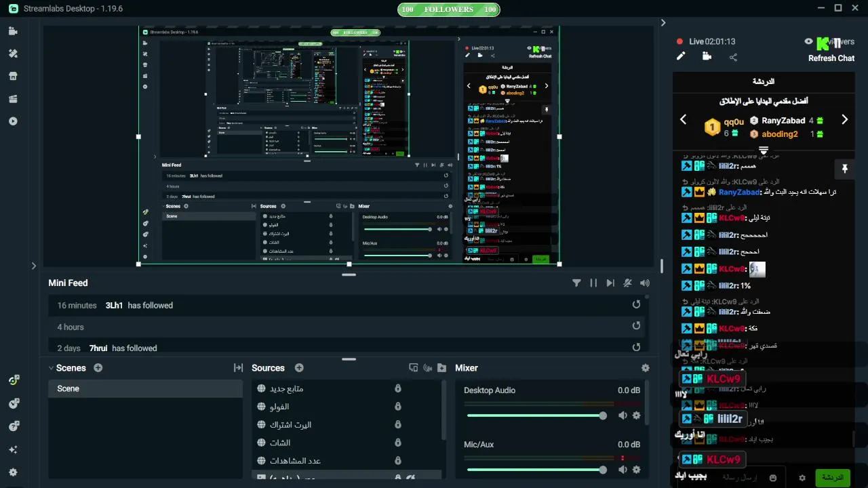This screenshot has width=868, height=488.
Task: Open emoji picker in chat input
Action: point(773,478)
